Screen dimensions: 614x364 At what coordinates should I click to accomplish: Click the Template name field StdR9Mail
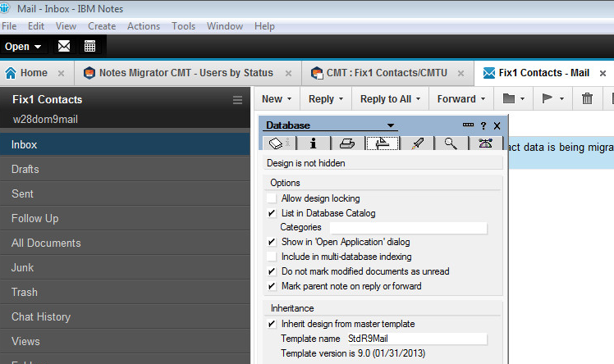point(416,339)
